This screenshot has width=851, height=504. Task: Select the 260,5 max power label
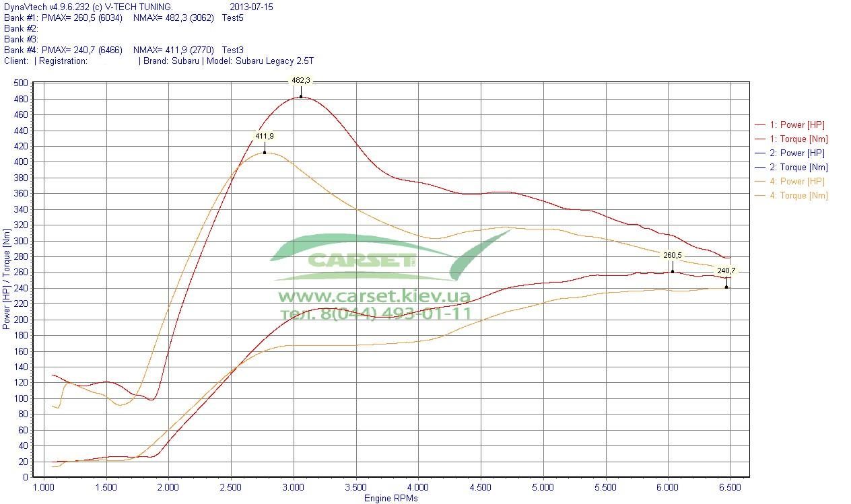coord(672,255)
